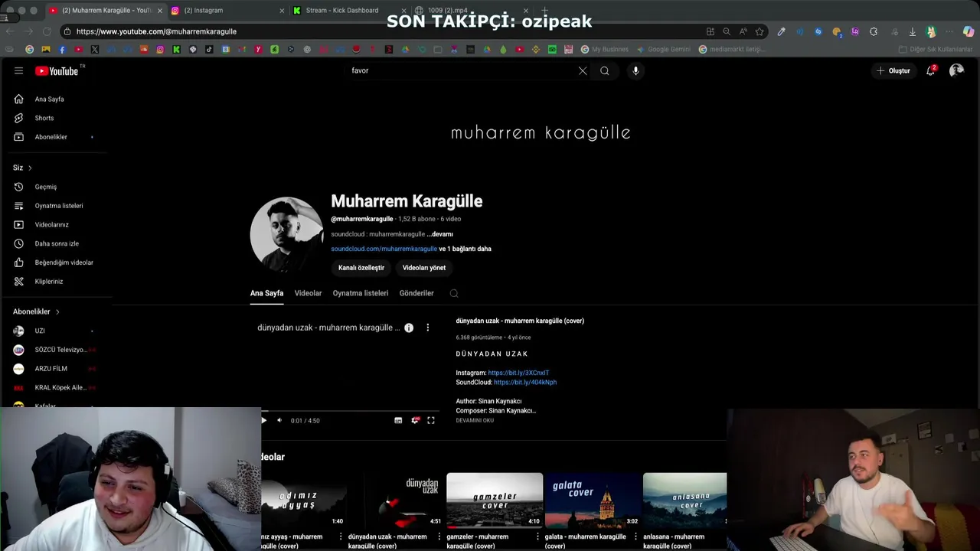Image resolution: width=980 pixels, height=551 pixels.
Task: Select the Ana Sayfa channel tab
Action: pos(266,293)
